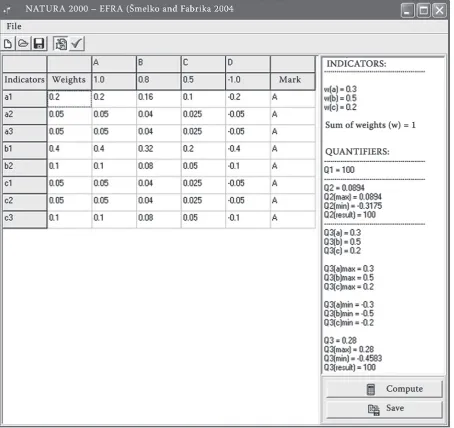
Task: Click the -1.0 value header cell
Action: [x=248, y=81]
